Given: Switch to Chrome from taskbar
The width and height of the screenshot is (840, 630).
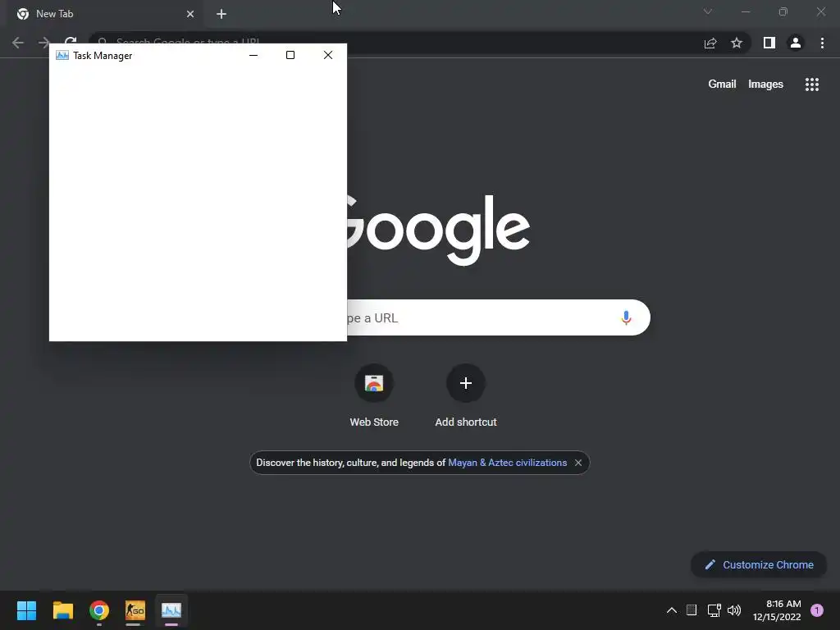Looking at the screenshot, I should tap(99, 610).
